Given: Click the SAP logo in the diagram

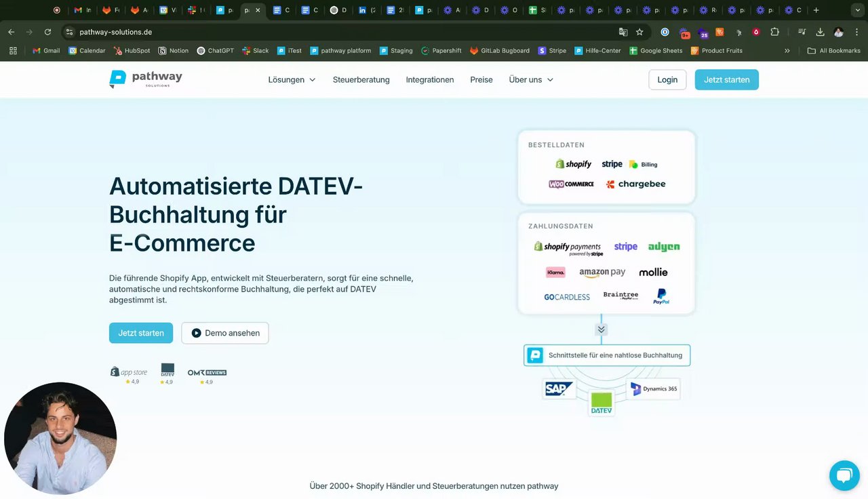Looking at the screenshot, I should click(559, 388).
